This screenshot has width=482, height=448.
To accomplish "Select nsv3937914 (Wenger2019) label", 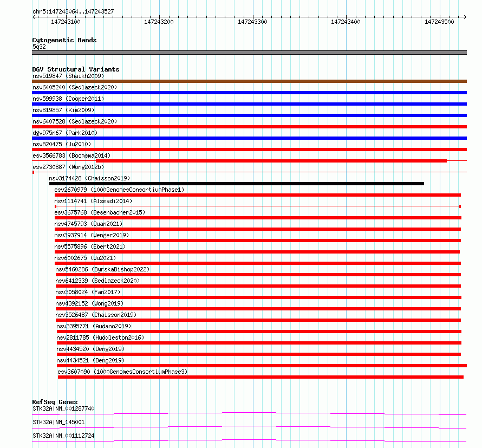I will coord(92,235).
